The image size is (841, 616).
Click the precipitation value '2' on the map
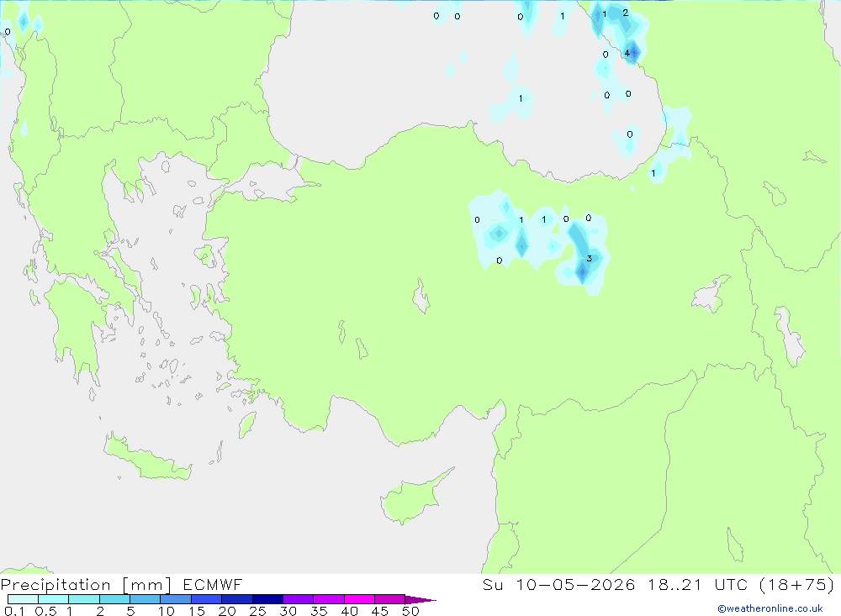tap(626, 13)
